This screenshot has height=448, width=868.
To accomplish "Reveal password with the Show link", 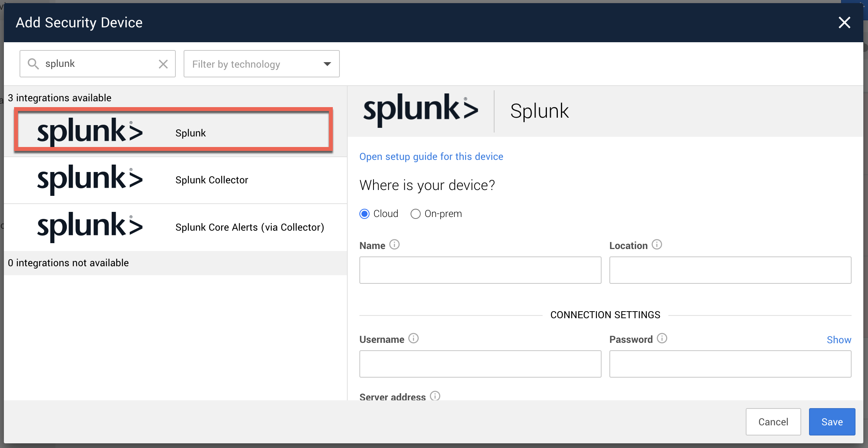I will tap(839, 340).
